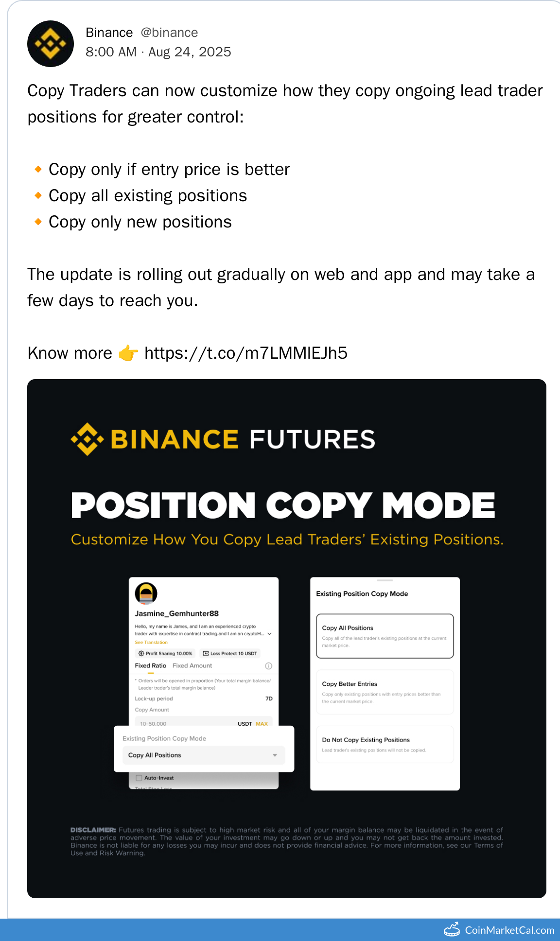Click the Binance profile avatar

point(51,44)
